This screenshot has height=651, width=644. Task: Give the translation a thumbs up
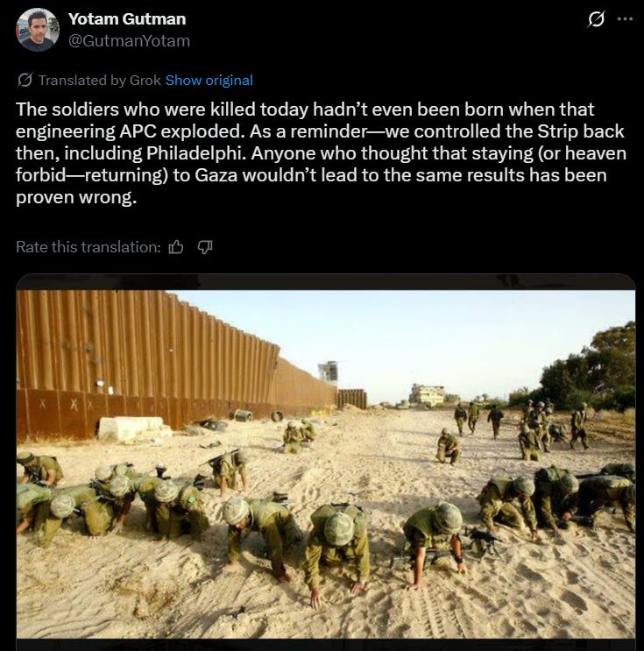pos(176,247)
